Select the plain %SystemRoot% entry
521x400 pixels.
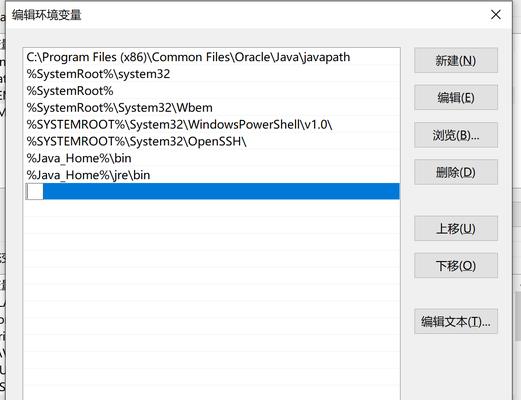[x=212, y=91]
